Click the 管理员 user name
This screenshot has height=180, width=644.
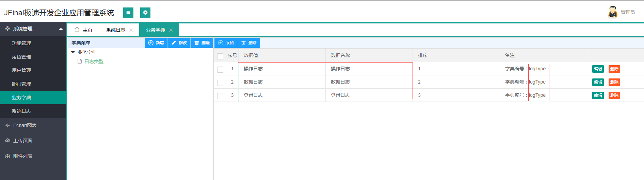coord(628,12)
